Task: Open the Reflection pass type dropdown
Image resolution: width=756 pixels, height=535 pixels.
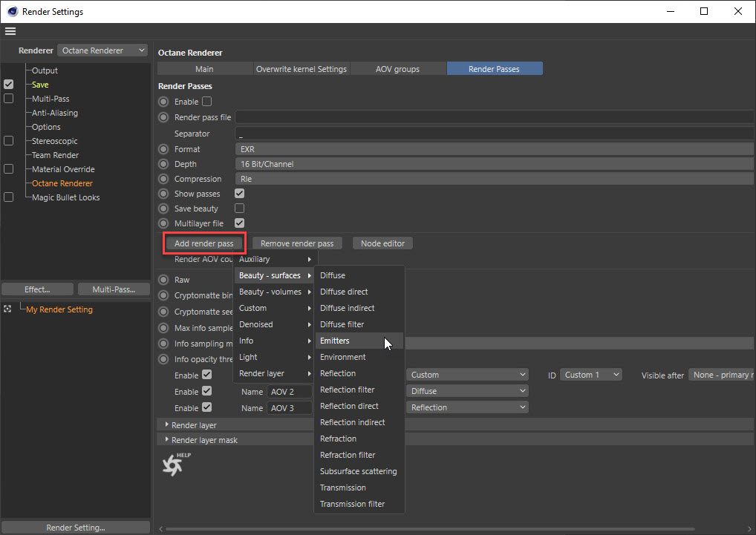Action: [467, 407]
